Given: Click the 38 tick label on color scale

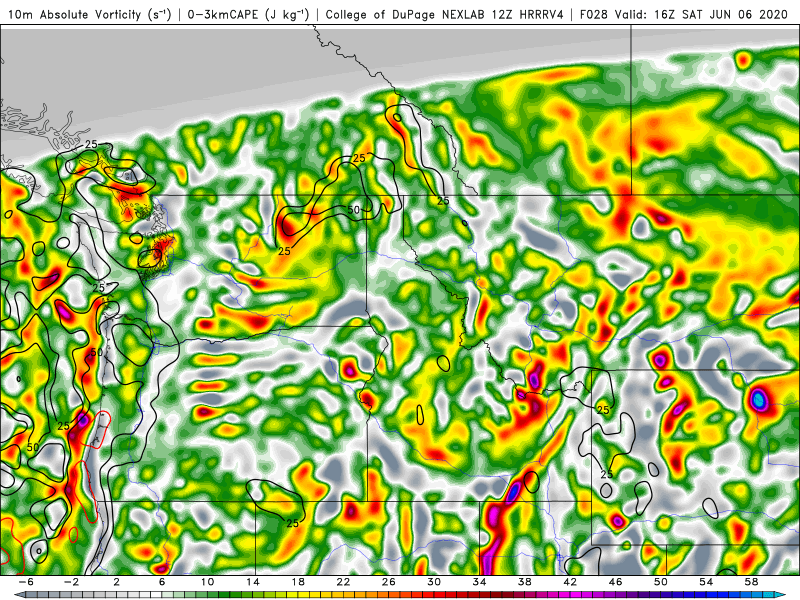Looking at the screenshot, I should [525, 582].
